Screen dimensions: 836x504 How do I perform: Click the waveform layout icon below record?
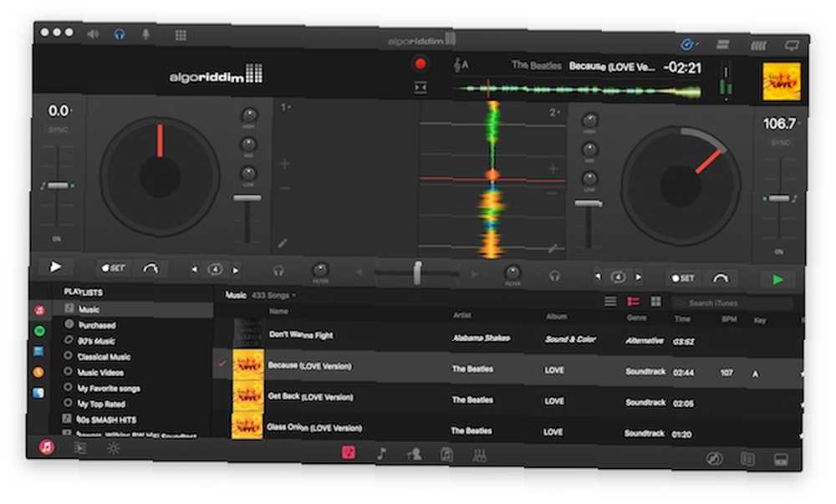421,88
